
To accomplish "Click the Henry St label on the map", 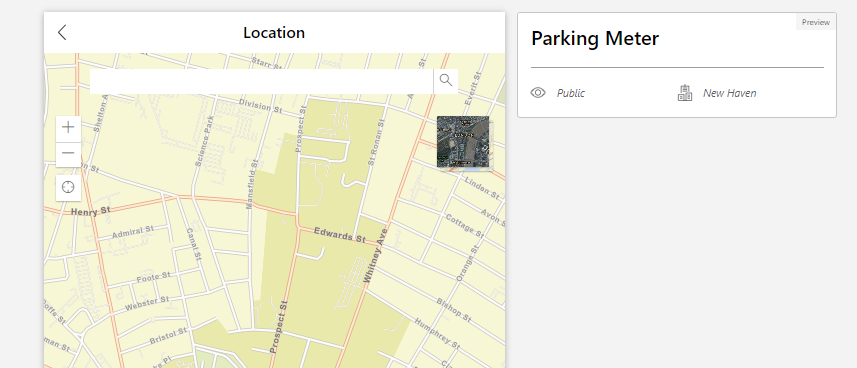I will pos(91,211).
